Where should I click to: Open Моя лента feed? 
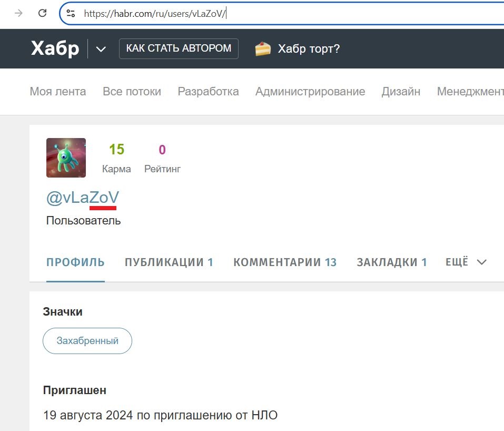(x=58, y=92)
